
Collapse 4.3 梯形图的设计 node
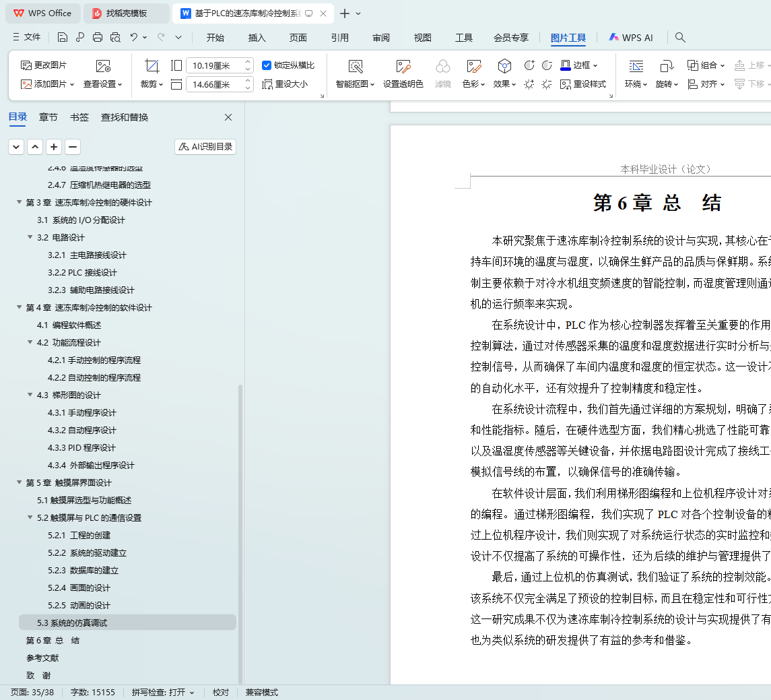point(30,395)
